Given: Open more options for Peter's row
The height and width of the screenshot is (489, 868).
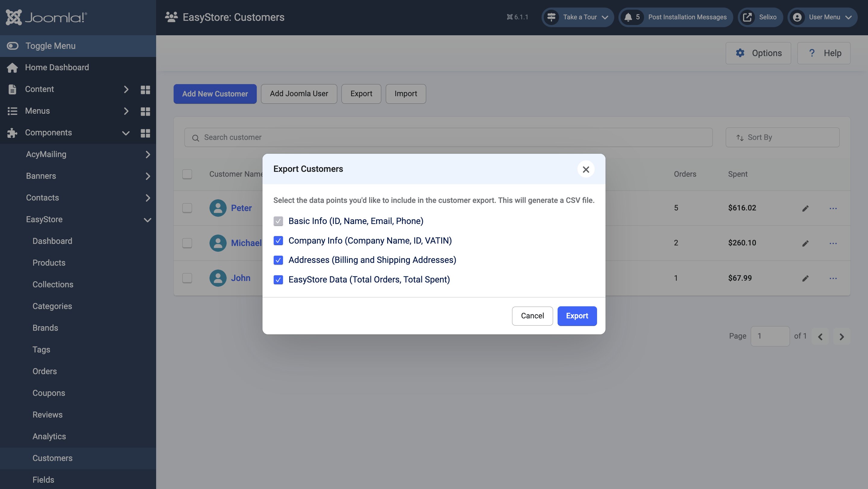Looking at the screenshot, I should pyautogui.click(x=833, y=208).
